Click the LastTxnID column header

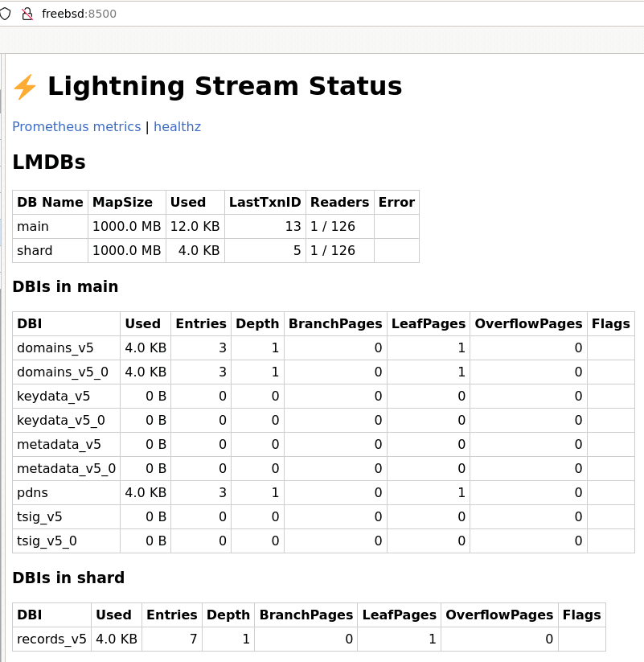[265, 203]
